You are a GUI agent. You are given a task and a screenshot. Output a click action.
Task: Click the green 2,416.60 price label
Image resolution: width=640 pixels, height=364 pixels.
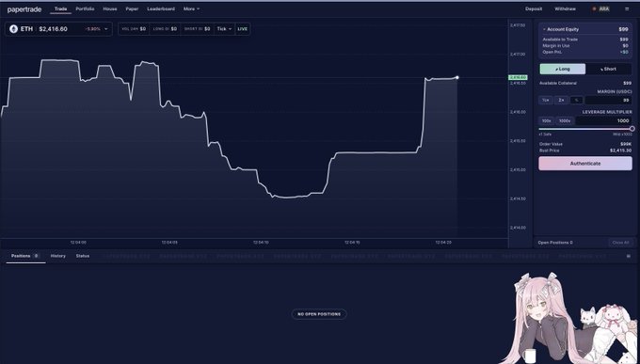(518, 77)
